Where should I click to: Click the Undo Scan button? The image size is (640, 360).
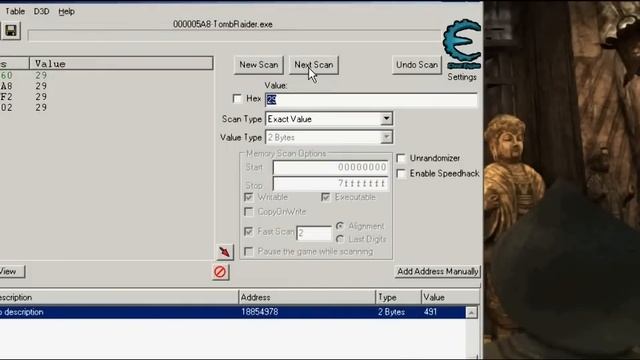pos(417,65)
